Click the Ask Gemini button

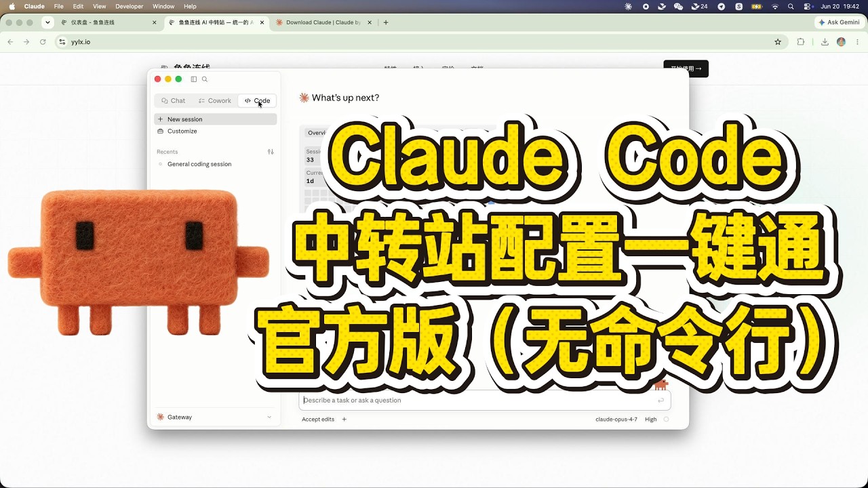(x=839, y=22)
